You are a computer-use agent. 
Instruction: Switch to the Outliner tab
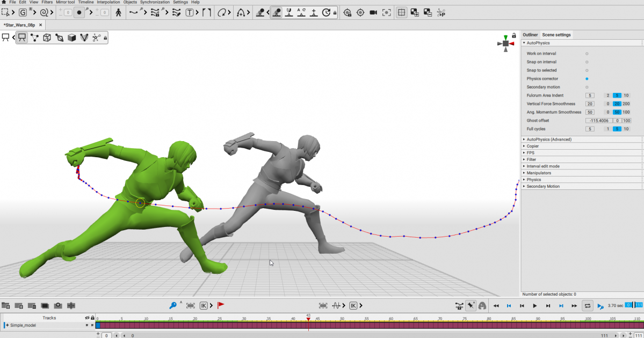[x=530, y=35]
